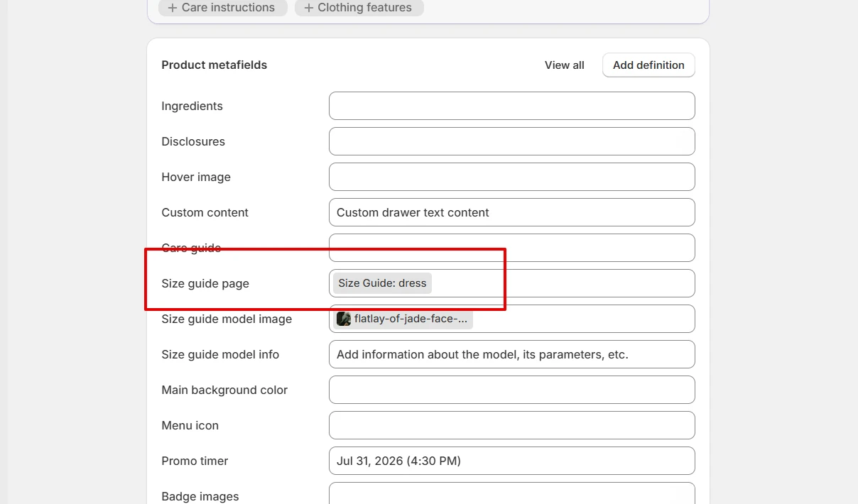Click the Main background color label
858x504 pixels.
click(x=224, y=390)
